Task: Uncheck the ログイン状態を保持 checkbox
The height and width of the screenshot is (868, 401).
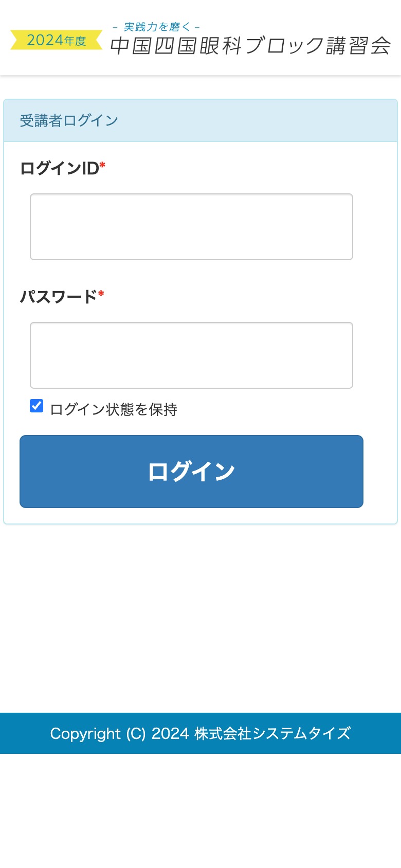Action: pos(37,406)
